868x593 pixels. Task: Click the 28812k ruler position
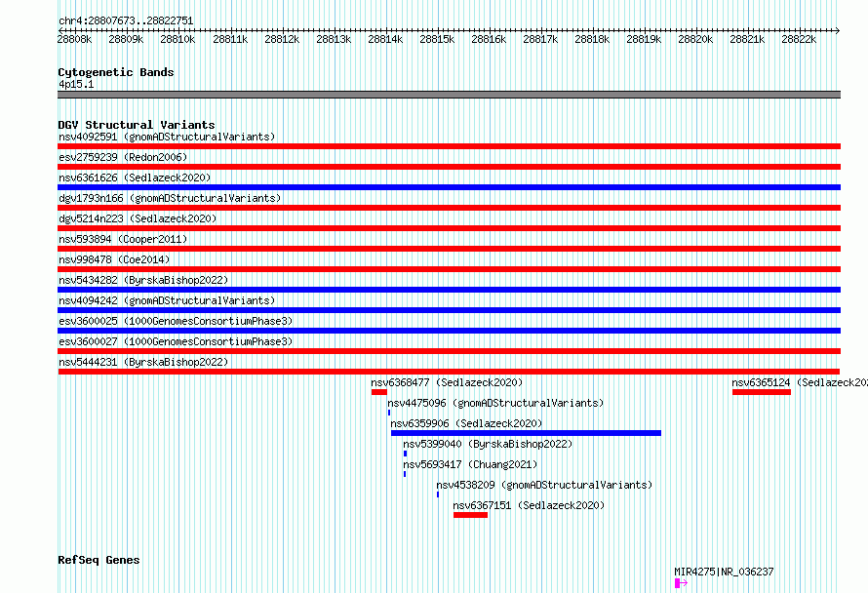[x=282, y=39]
